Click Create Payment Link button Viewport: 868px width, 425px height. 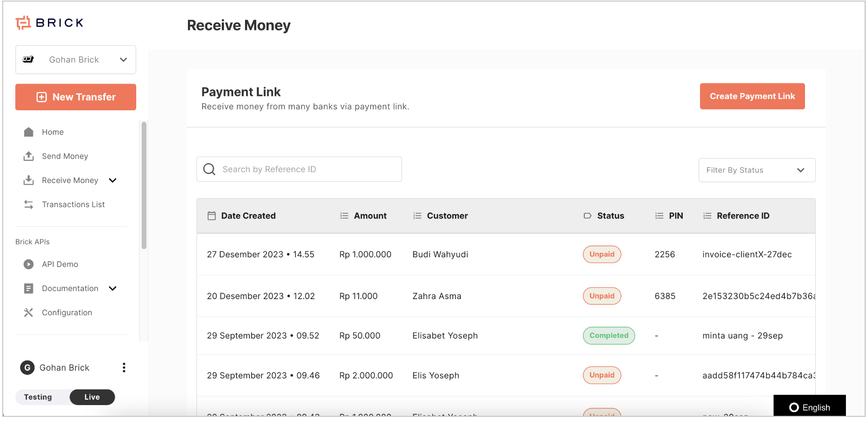coord(752,96)
